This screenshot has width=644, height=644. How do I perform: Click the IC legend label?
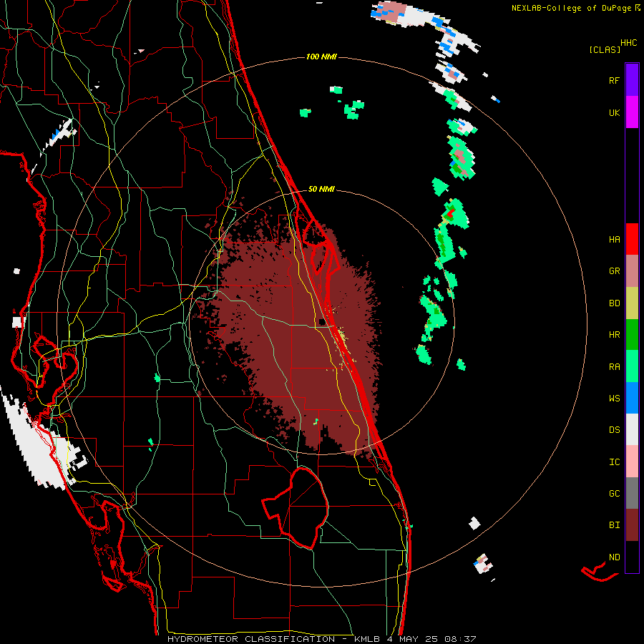click(614, 462)
